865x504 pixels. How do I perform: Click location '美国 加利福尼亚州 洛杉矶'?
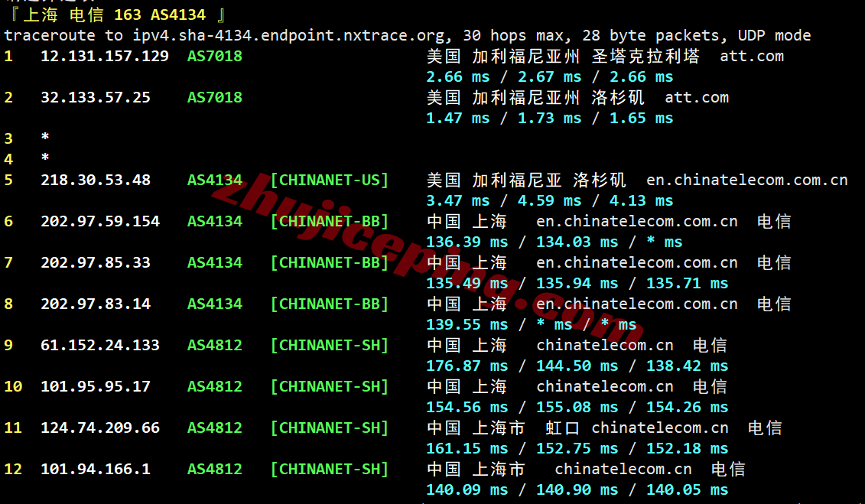coord(535,98)
